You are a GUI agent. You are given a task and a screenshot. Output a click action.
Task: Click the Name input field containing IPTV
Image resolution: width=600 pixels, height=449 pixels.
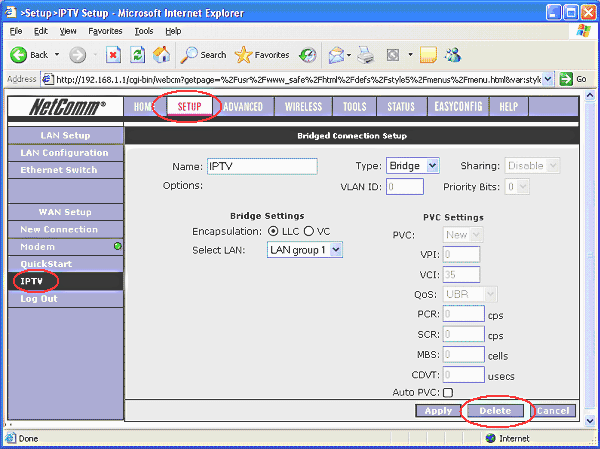[262, 166]
